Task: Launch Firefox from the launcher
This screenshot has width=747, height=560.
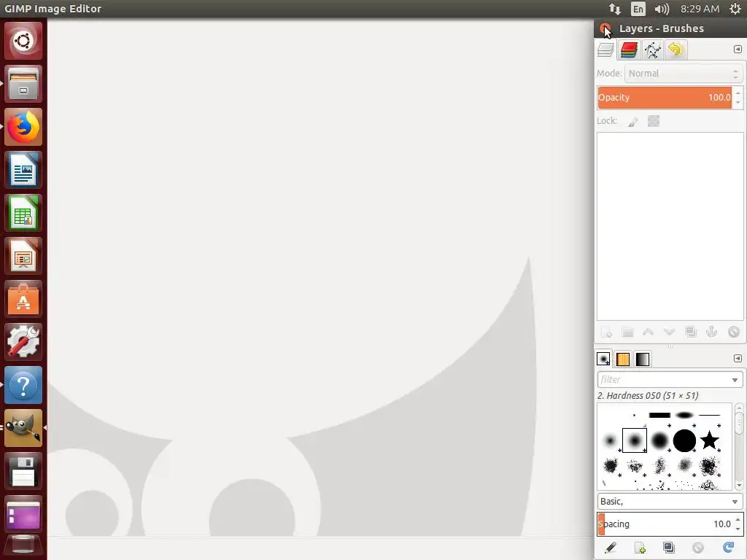Action: click(23, 127)
